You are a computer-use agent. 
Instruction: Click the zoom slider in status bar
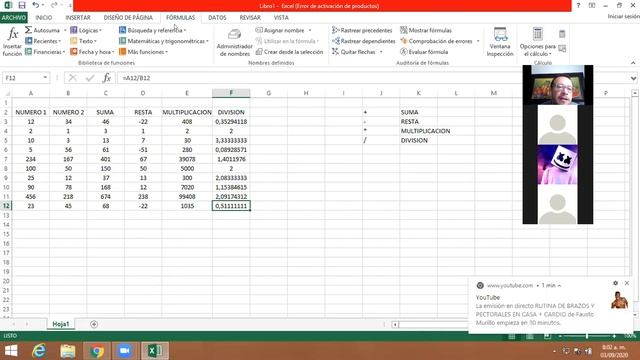click(x=587, y=336)
